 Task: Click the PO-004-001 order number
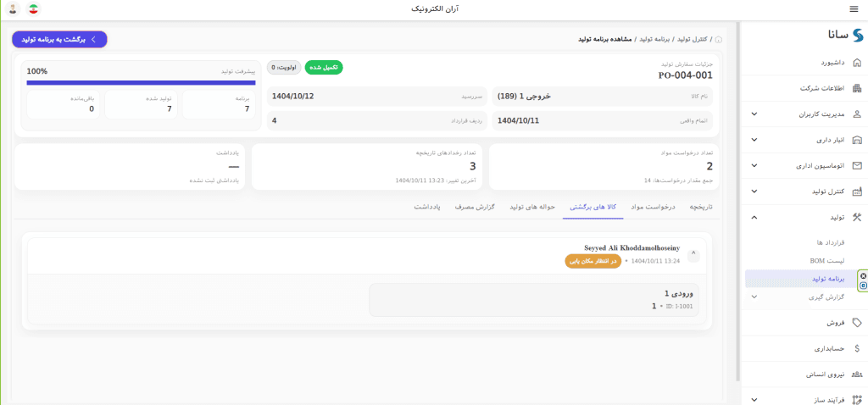pyautogui.click(x=685, y=75)
